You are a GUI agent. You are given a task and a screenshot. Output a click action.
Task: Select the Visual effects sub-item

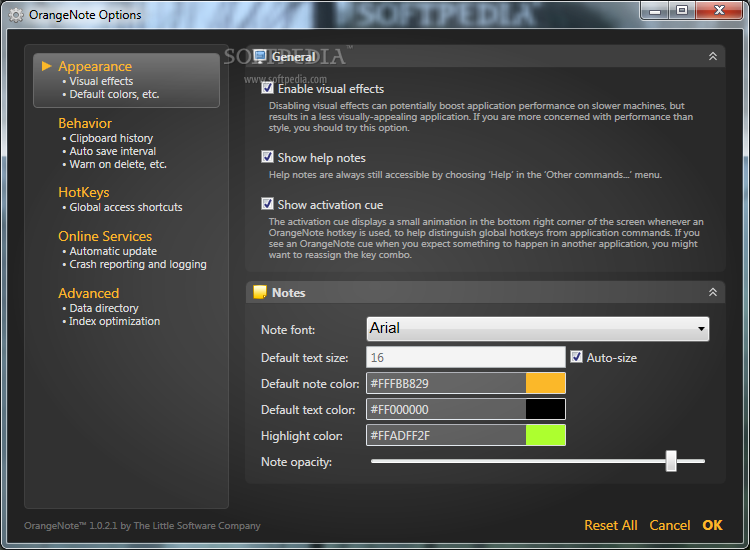[x=101, y=81]
